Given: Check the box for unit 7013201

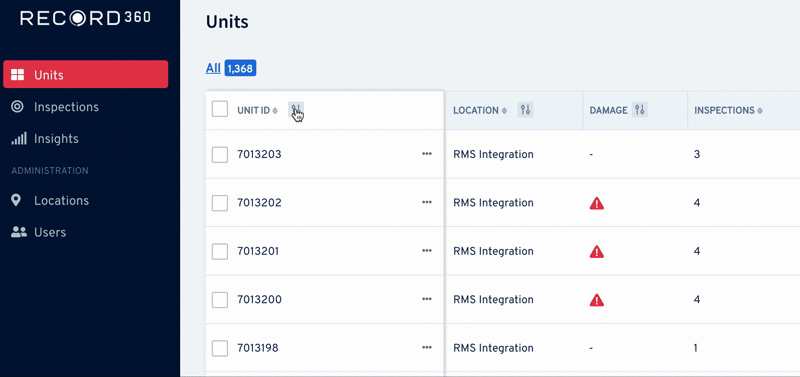Looking at the screenshot, I should 220,252.
